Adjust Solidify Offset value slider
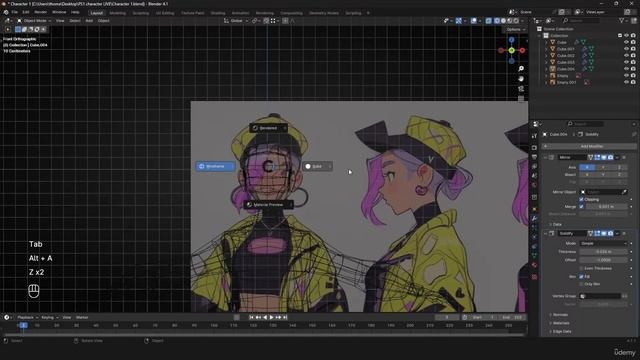Image resolution: width=640 pixels, height=360 pixels. [603, 260]
